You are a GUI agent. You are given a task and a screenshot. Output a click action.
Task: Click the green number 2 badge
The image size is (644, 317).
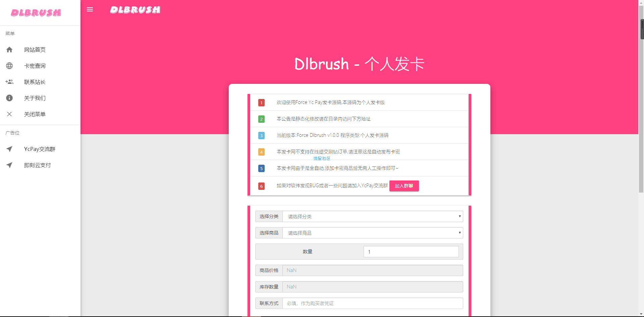261,119
